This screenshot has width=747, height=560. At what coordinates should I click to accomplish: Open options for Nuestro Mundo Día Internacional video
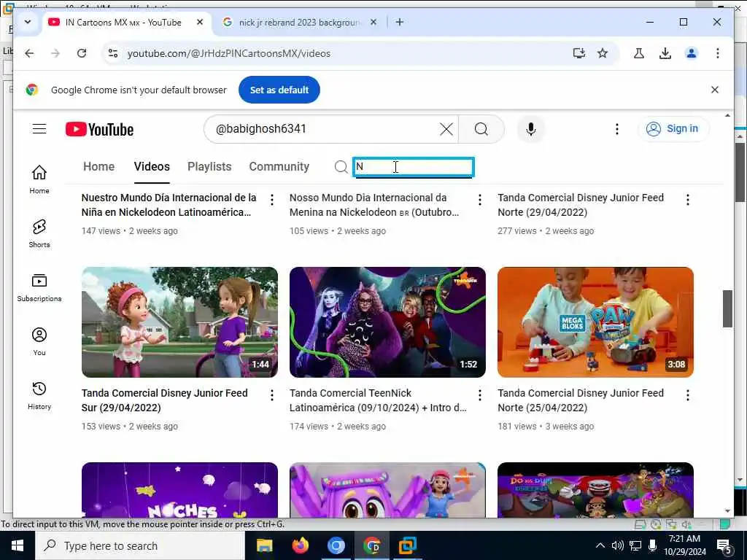click(272, 200)
